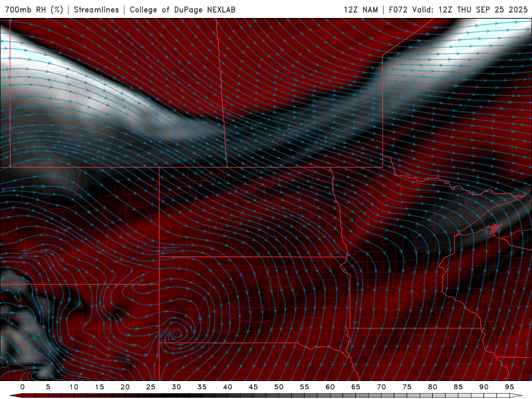This screenshot has width=532, height=399.
Task: Click the dark red end of the colorbar
Action: pyautogui.click(x=15, y=396)
